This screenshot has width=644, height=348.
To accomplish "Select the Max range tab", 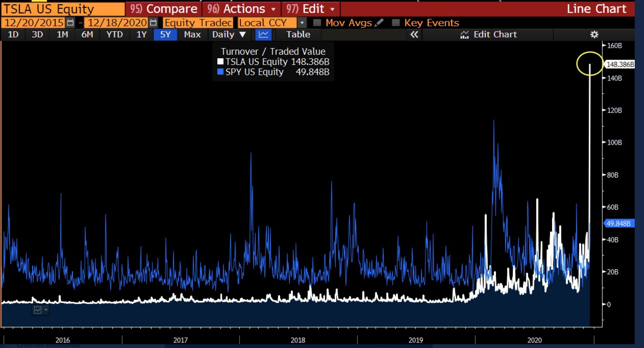I will pyautogui.click(x=192, y=35).
